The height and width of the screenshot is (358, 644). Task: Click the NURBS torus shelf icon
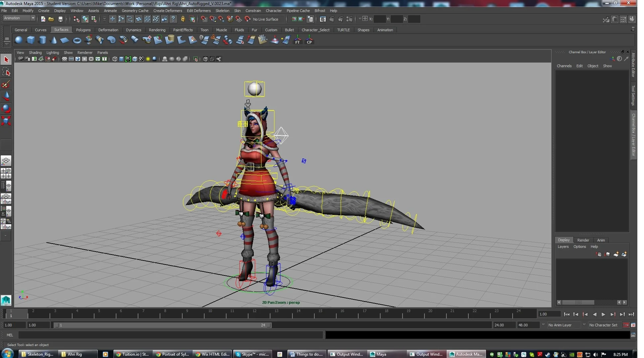[x=77, y=40]
